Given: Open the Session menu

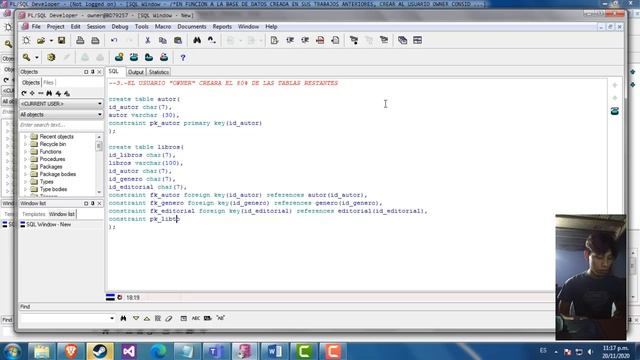Looking at the screenshot, I should 96,27.
